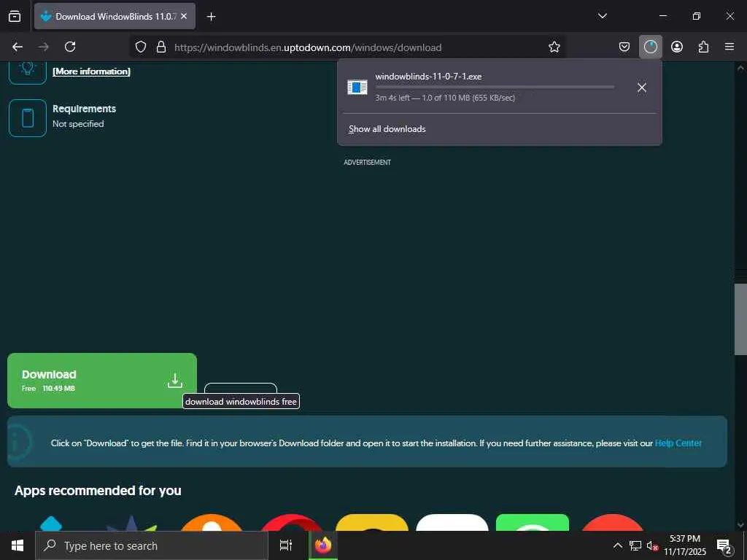
Task: Open the muted volume tray icon
Action: [x=652, y=545]
